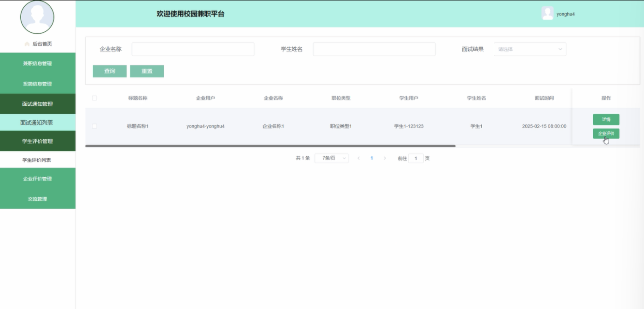Image resolution: width=644 pixels, height=309 pixels.
Task: Click the 企业名称 column header
Action: coord(273,98)
